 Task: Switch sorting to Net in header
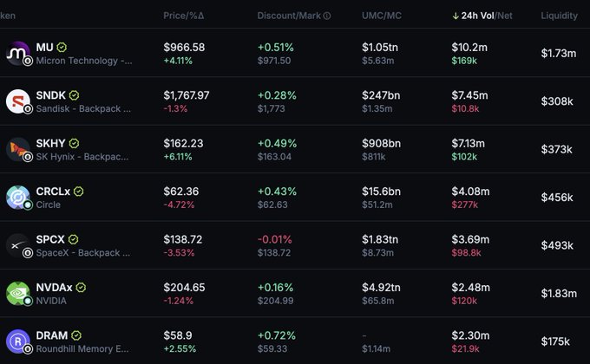pyautogui.click(x=505, y=16)
